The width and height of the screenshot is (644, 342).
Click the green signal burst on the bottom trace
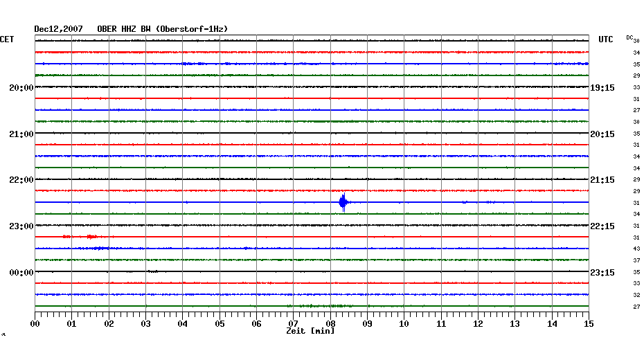tap(321, 306)
